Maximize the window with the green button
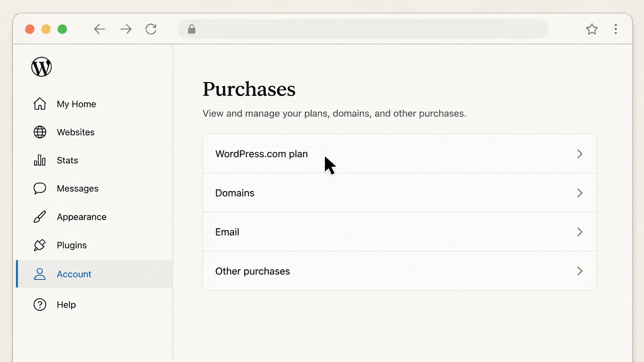This screenshot has height=362, width=644. point(62,29)
